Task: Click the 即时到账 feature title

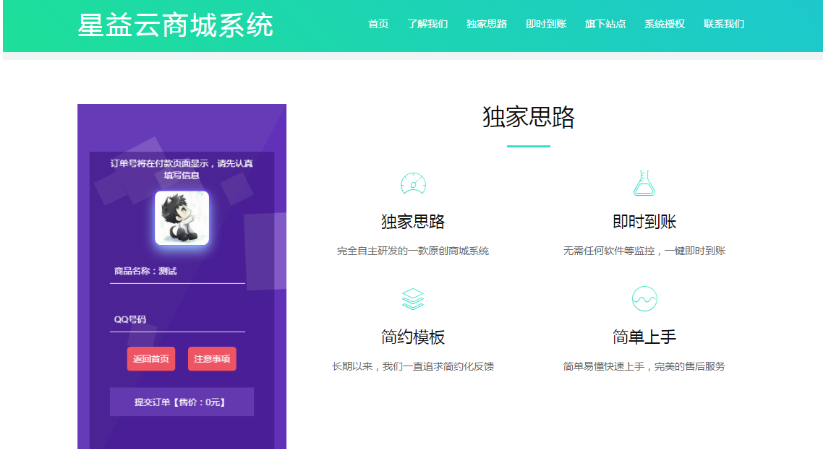Action: (x=644, y=221)
